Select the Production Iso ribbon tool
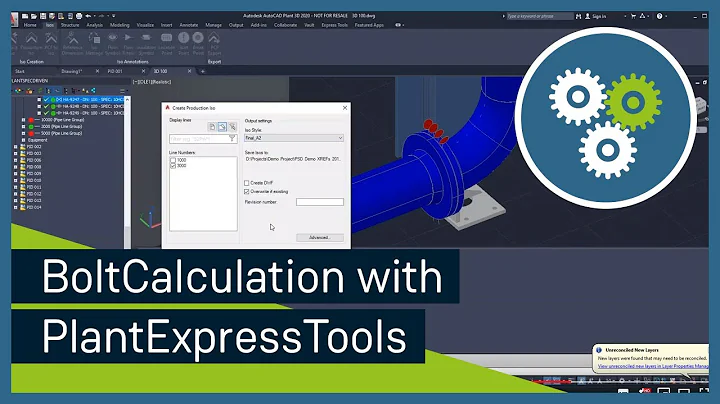This screenshot has height=404, width=720. pyautogui.click(x=31, y=44)
